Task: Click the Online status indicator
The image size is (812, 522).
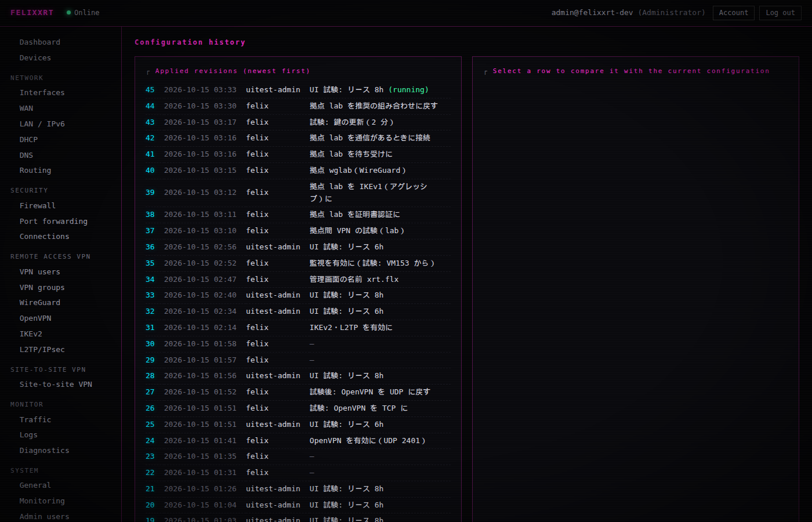Action: (83, 13)
